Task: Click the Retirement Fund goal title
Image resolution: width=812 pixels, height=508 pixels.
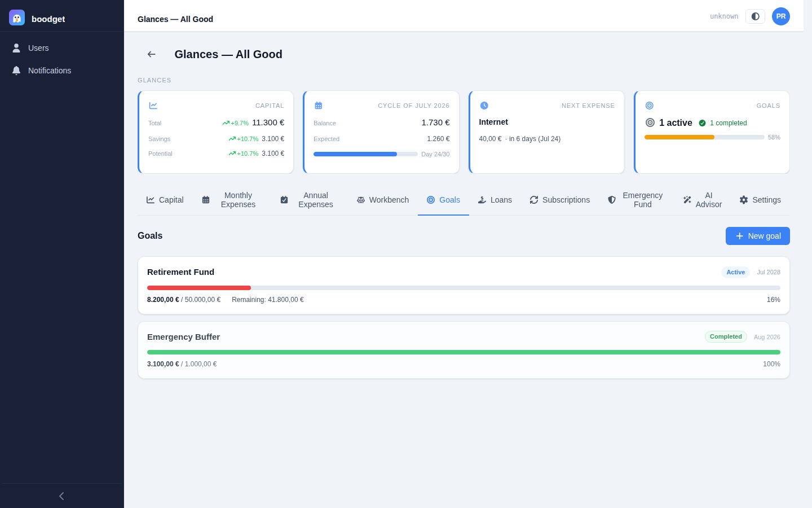Action: pyautogui.click(x=180, y=272)
